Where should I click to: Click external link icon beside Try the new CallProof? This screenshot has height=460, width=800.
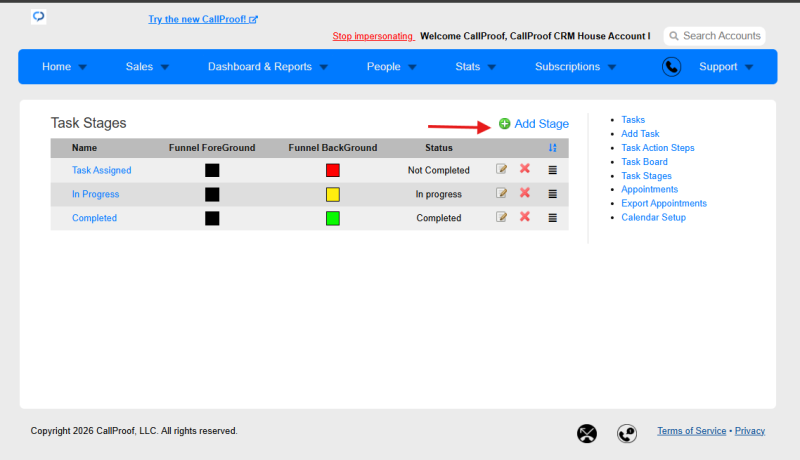click(253, 20)
